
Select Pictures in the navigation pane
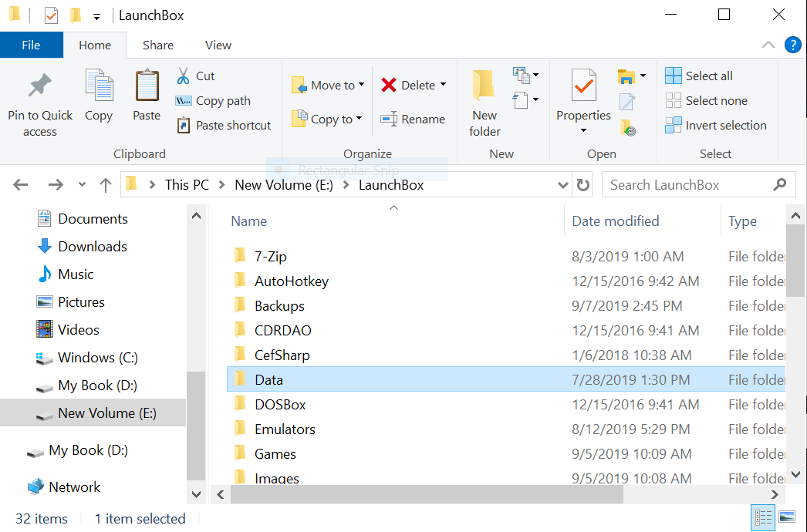click(70, 302)
